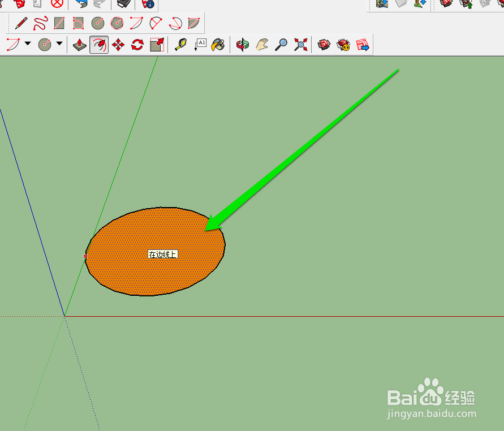Choose the Rotate tool
The width and height of the screenshot is (504, 431).
[137, 45]
